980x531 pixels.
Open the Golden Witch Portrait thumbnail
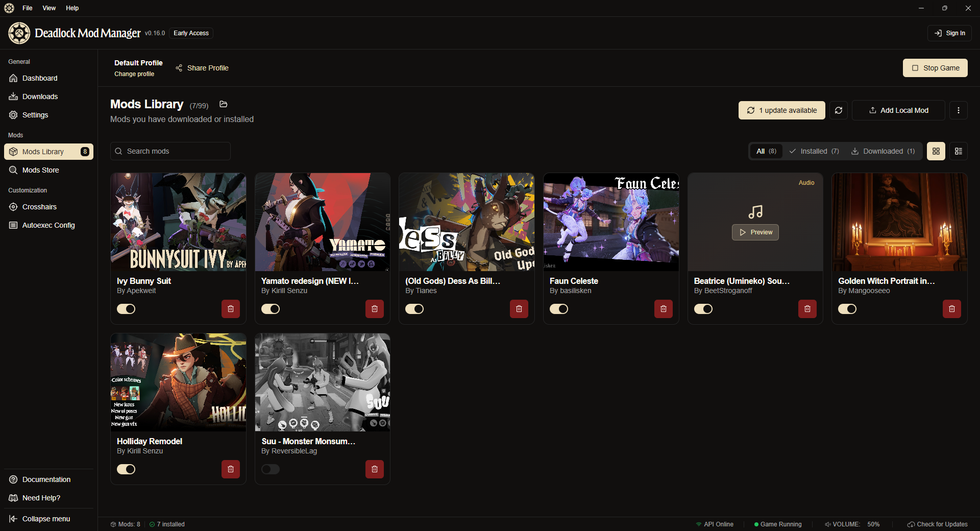[x=899, y=222]
